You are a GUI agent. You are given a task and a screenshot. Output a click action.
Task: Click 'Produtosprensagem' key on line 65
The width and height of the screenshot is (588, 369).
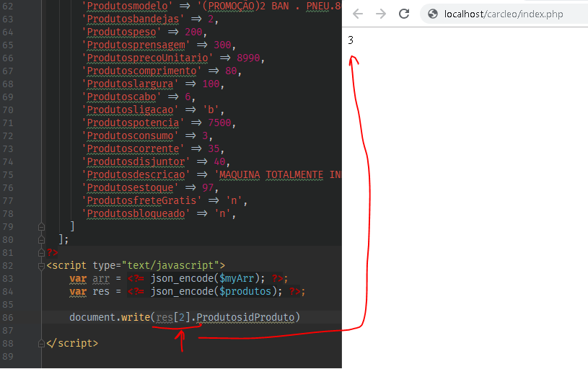136,45
